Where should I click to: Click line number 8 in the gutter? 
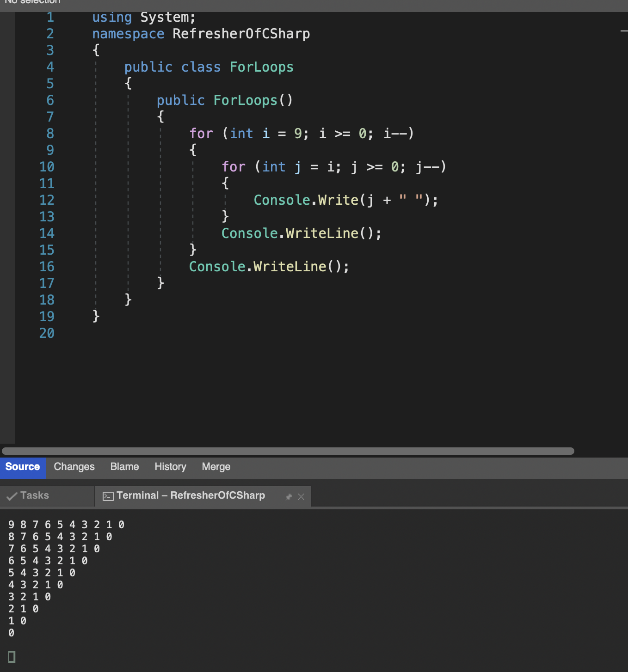tap(50, 134)
